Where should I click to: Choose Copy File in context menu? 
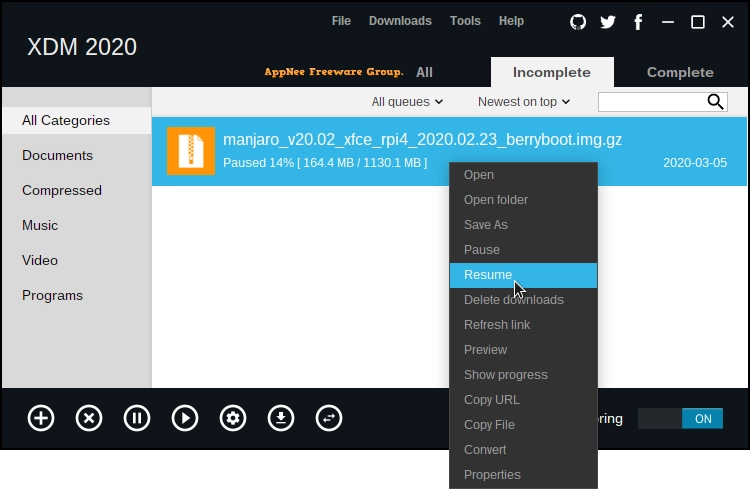523,425
